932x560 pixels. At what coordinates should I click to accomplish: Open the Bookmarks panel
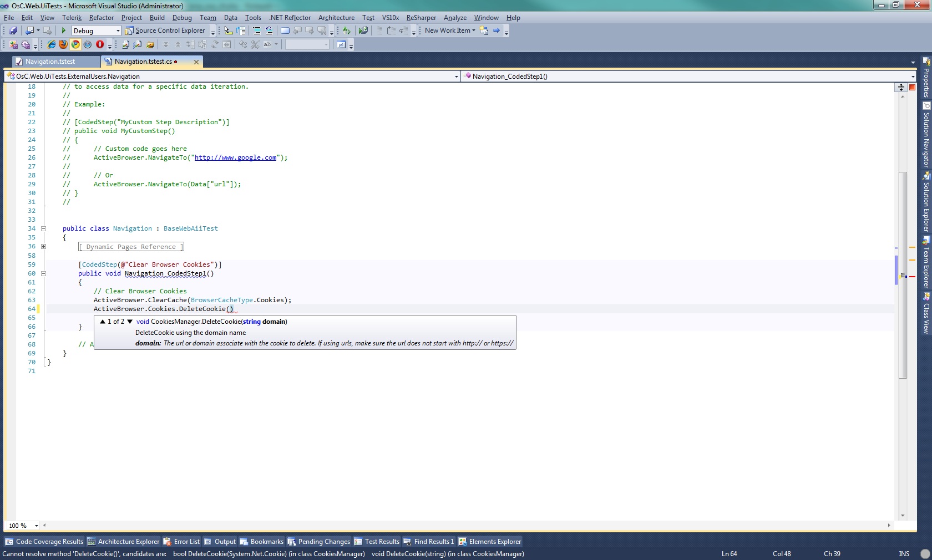(261, 542)
